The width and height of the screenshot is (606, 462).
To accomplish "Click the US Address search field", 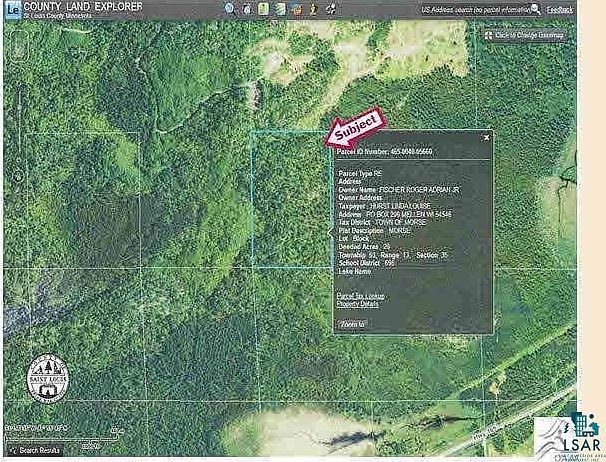I will [477, 9].
